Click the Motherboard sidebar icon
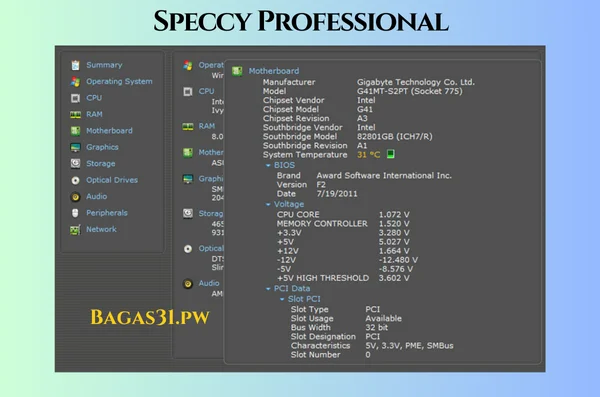Image resolution: width=600 pixels, height=397 pixels. (x=75, y=131)
